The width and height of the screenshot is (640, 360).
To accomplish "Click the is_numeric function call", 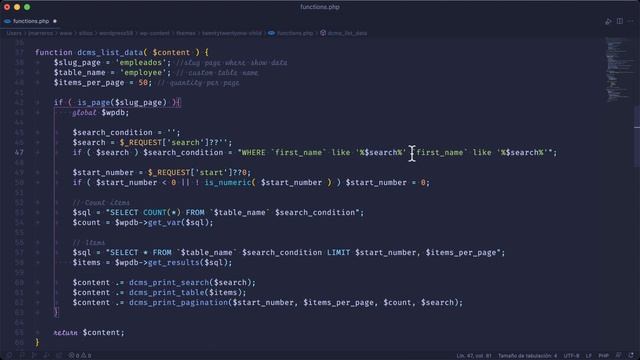I will 227,182.
